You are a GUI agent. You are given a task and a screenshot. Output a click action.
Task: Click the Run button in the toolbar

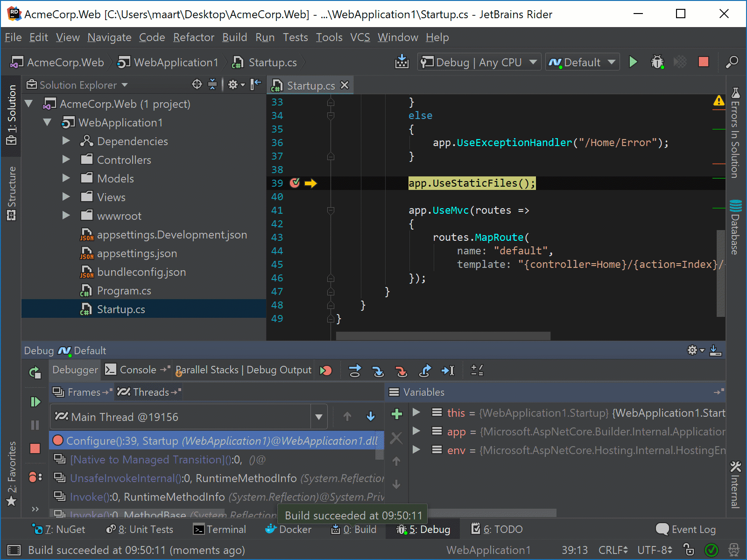point(633,62)
